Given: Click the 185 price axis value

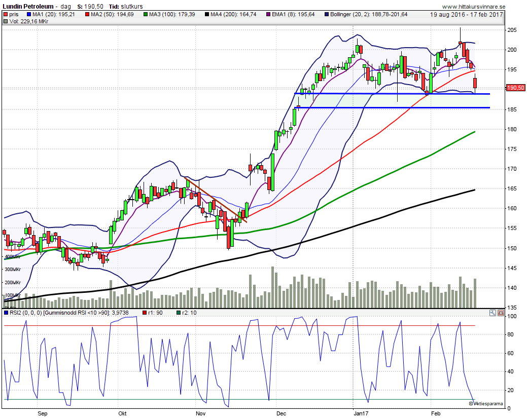Looking at the screenshot, I should tap(512, 109).
